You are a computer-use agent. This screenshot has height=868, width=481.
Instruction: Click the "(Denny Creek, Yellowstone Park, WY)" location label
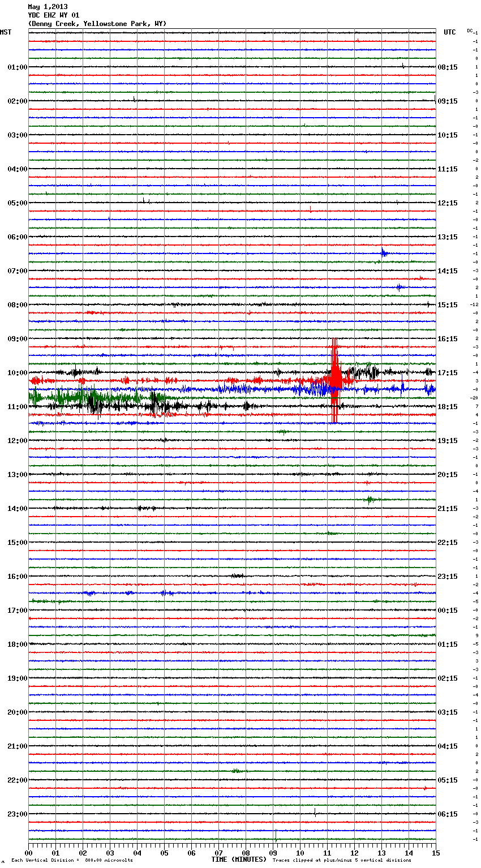coord(97,24)
